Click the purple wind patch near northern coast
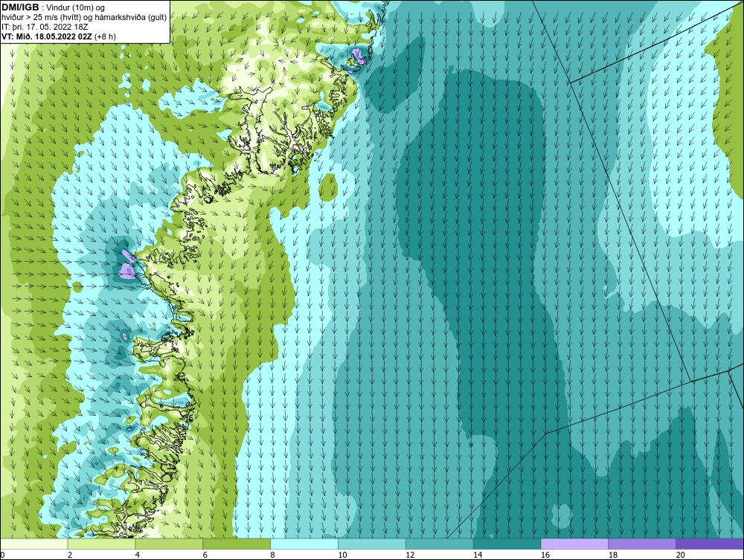The width and height of the screenshot is (744, 560). (358, 57)
